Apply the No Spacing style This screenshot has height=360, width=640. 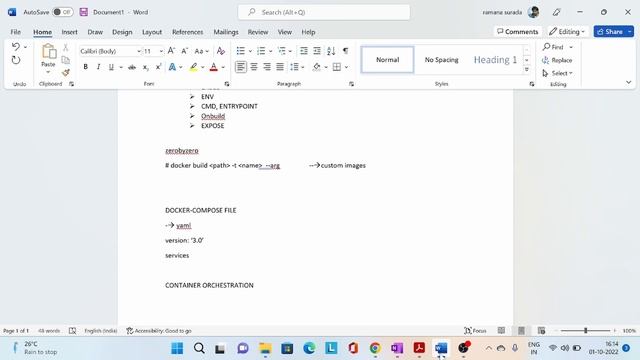click(x=441, y=60)
